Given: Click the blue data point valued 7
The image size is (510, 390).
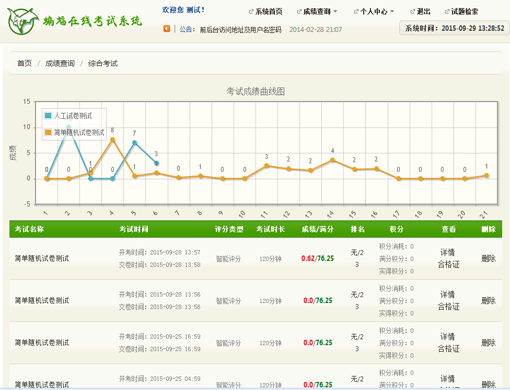Looking at the screenshot, I should click(135, 143).
